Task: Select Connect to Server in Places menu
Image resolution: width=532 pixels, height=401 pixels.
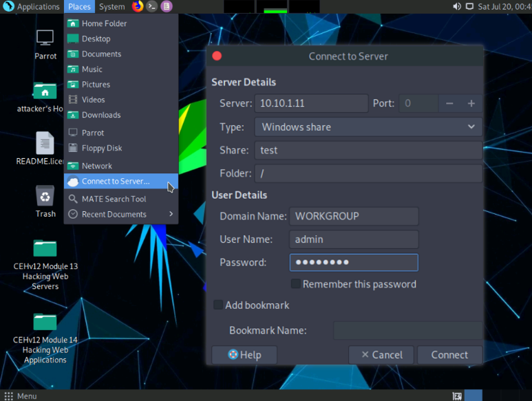Action: [x=116, y=182]
